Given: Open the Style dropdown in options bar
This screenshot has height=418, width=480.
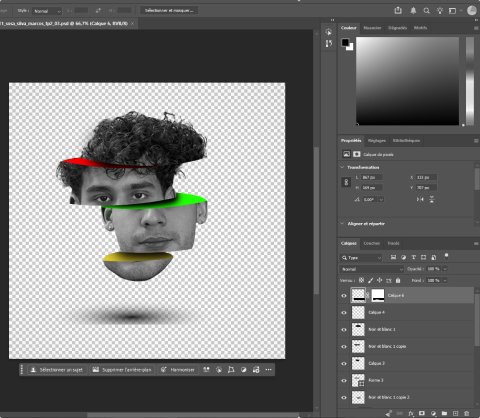Looking at the screenshot, I should tap(47, 11).
